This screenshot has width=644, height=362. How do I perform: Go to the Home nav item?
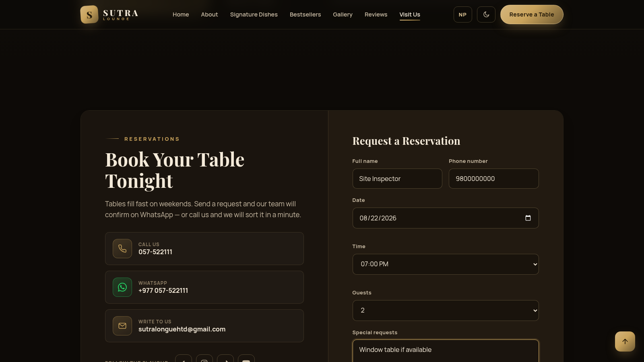click(x=181, y=14)
